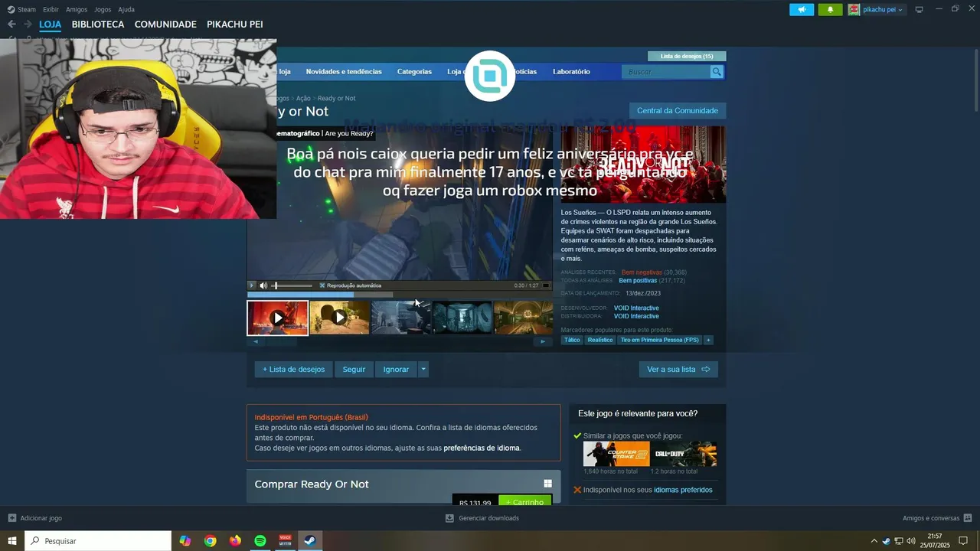Select the LOJA tab
980x551 pixels.
pyautogui.click(x=50, y=24)
